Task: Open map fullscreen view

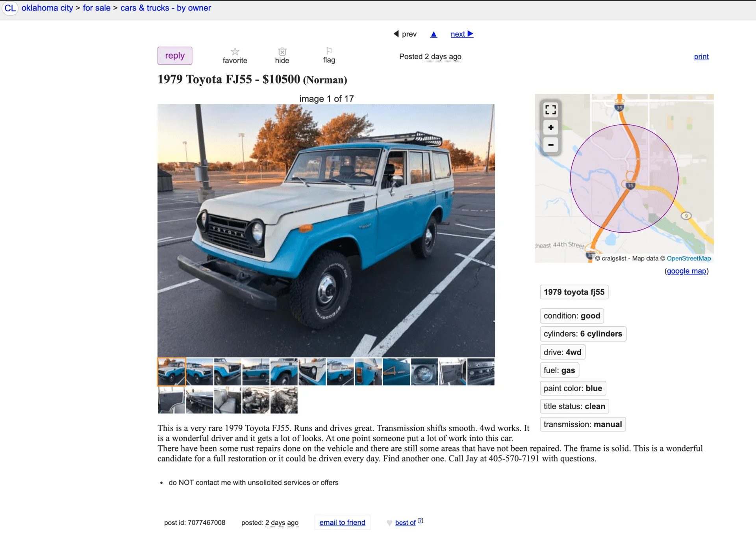Action: [x=550, y=109]
